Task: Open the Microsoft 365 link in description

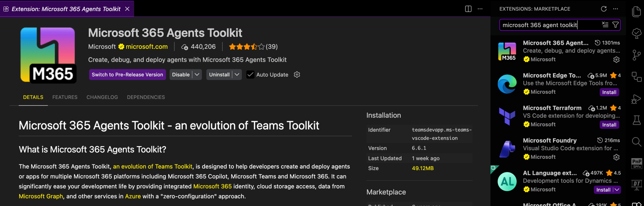Action: (x=212, y=186)
